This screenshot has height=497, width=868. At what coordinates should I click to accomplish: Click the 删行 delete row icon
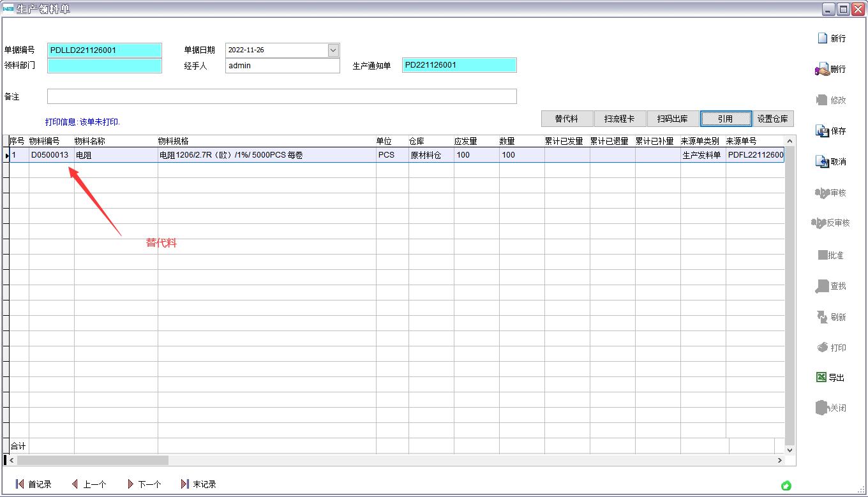(822, 70)
